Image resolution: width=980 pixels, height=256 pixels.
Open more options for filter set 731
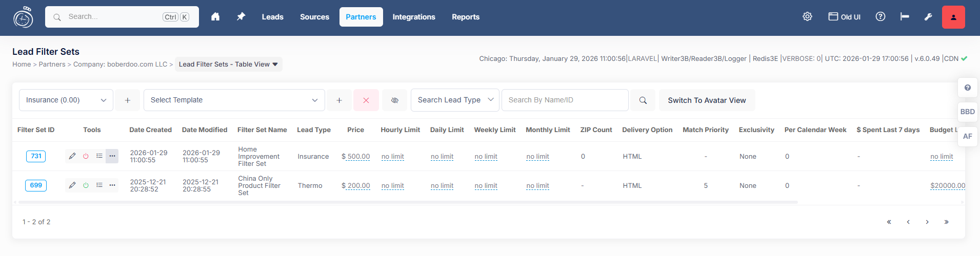pyautogui.click(x=112, y=156)
